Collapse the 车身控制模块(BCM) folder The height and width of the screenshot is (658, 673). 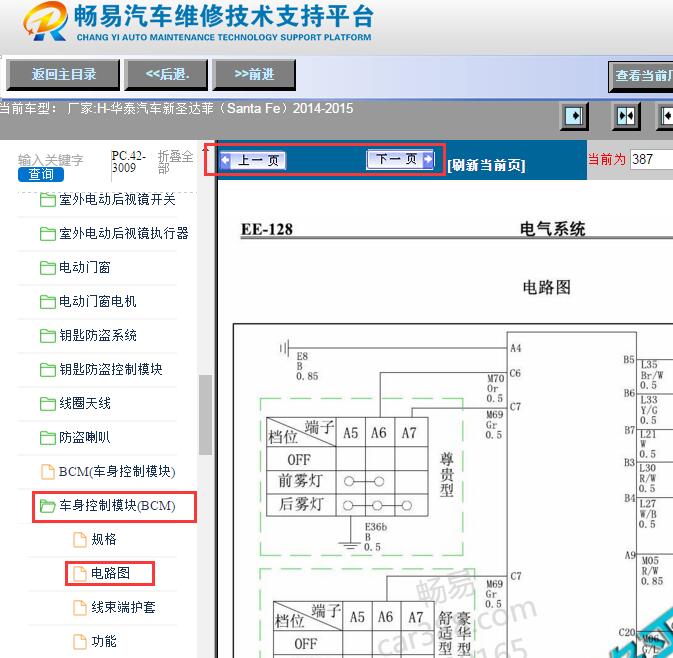tap(117, 506)
